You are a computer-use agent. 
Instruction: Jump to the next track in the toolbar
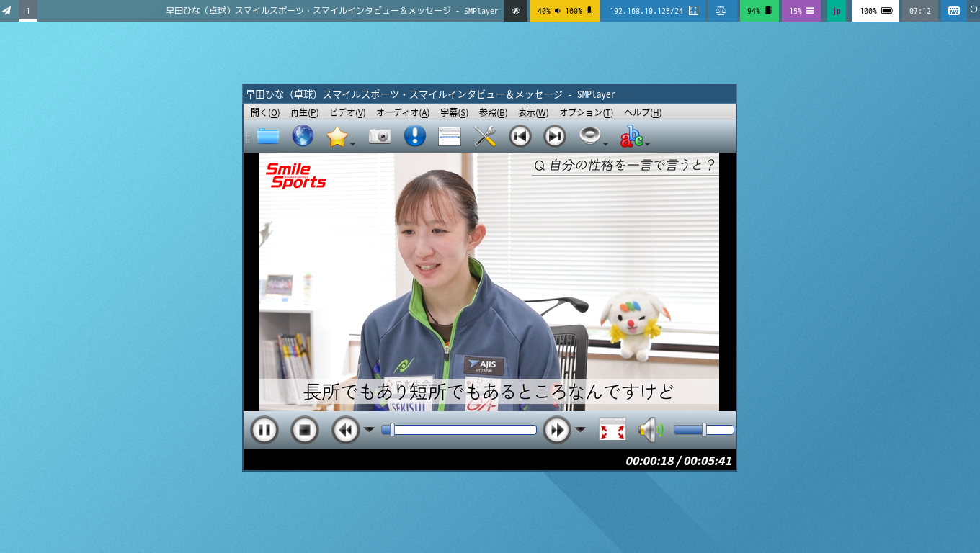tap(555, 136)
